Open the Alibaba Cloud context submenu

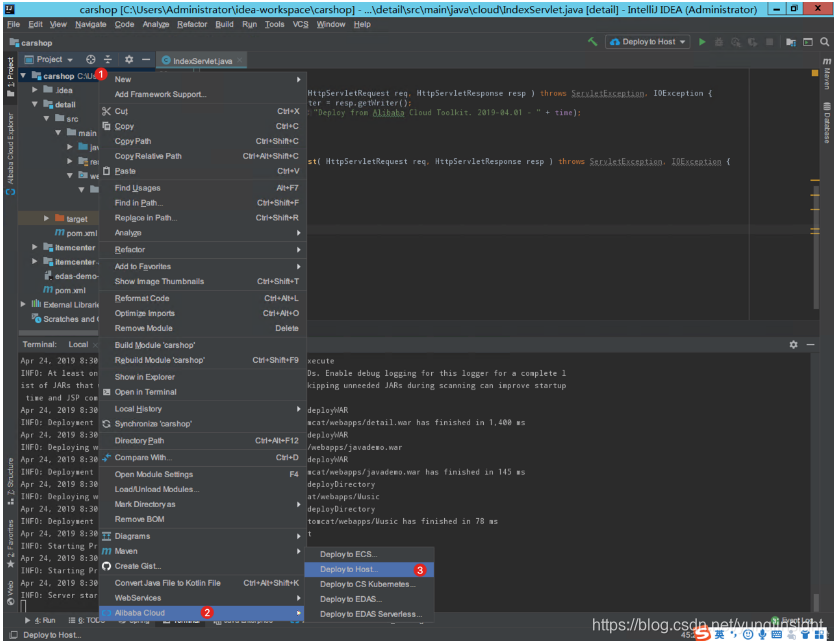(x=202, y=613)
